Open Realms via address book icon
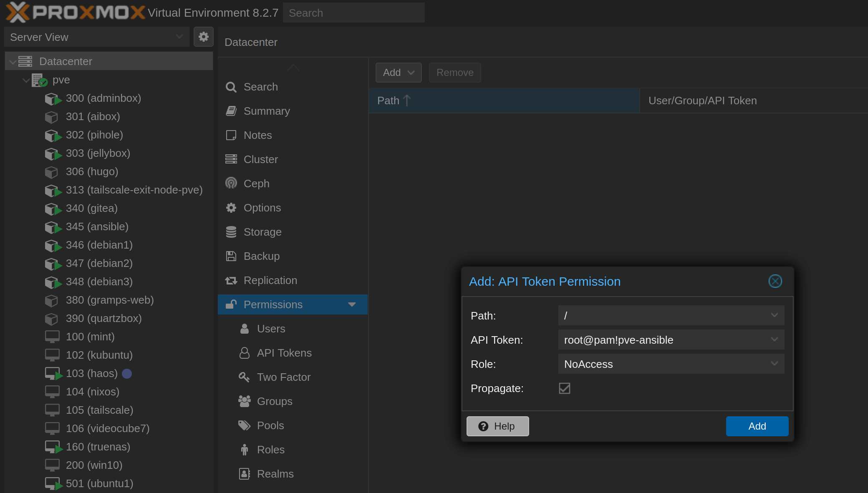This screenshot has width=868, height=493. 245,474
